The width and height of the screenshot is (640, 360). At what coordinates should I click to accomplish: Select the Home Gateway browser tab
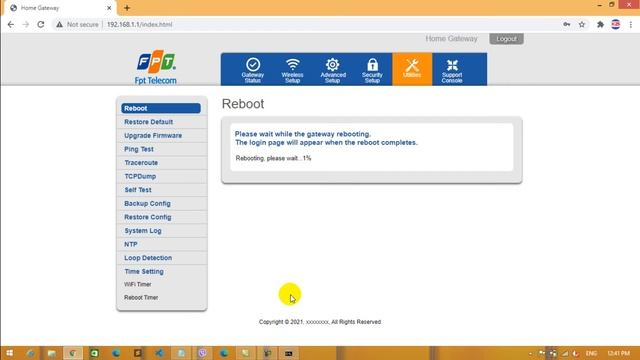[59, 8]
